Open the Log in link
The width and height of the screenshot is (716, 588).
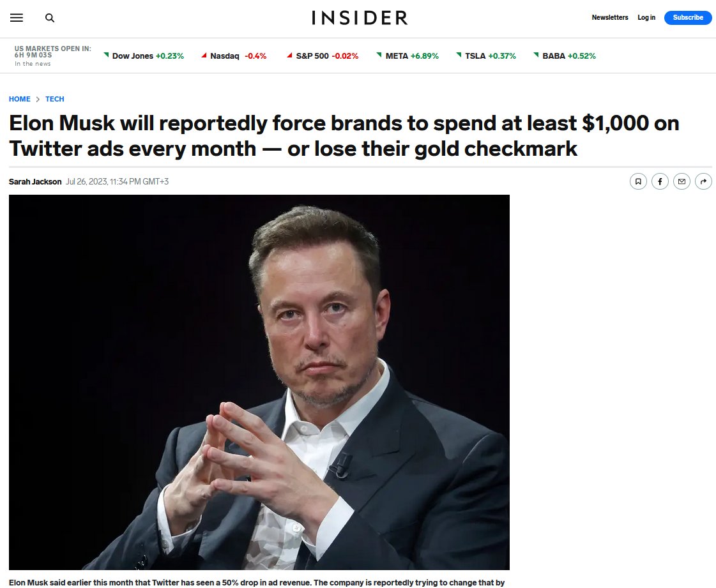click(646, 17)
